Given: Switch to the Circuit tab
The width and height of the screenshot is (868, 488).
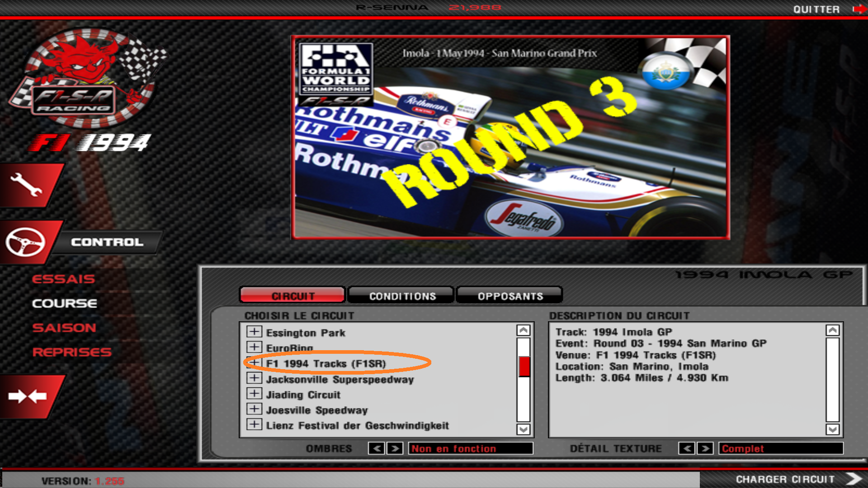Looking at the screenshot, I should click(x=292, y=296).
